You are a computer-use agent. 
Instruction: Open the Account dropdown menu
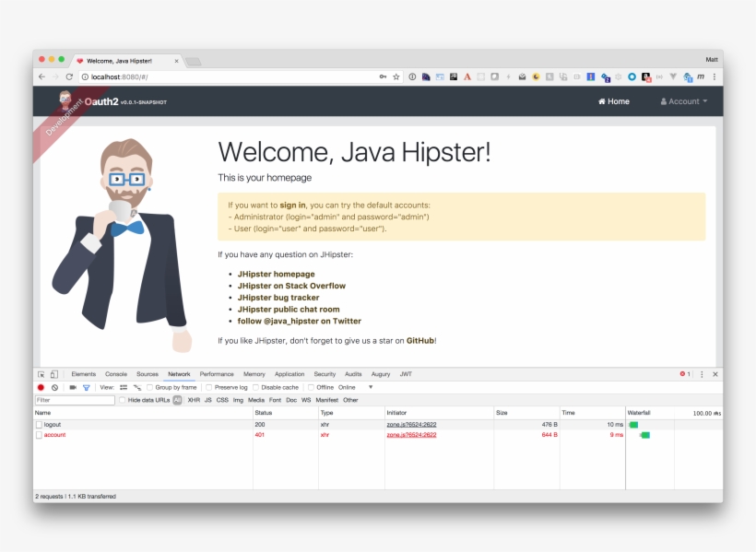pos(684,101)
